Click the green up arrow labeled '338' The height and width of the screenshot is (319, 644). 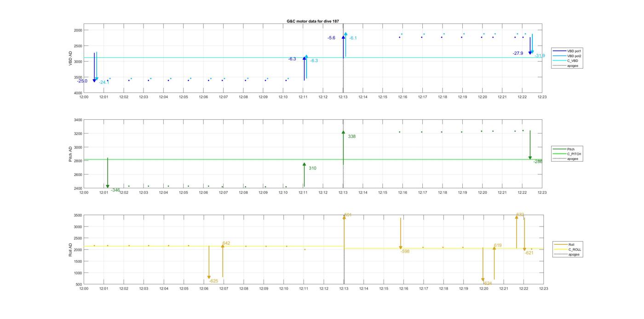tap(343, 147)
